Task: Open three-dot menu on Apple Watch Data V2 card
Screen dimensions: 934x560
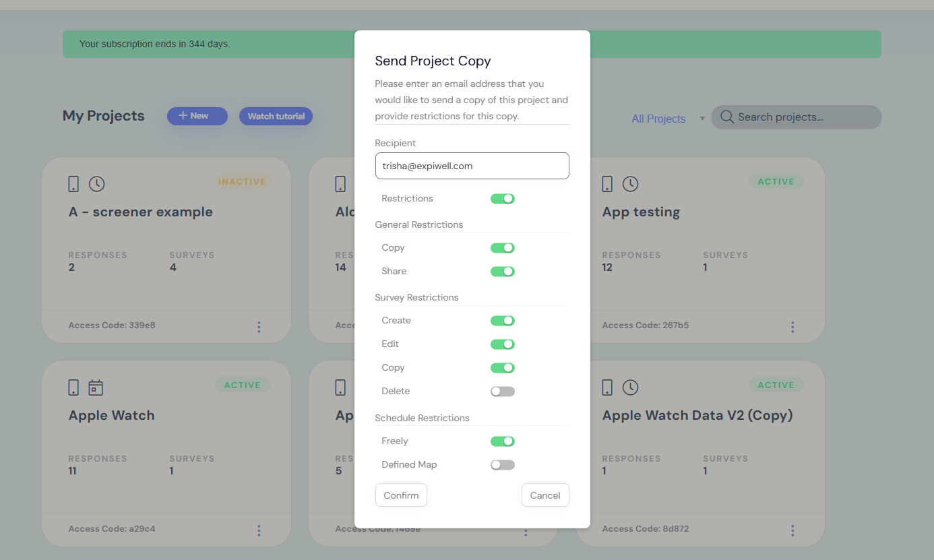Action: click(x=792, y=530)
